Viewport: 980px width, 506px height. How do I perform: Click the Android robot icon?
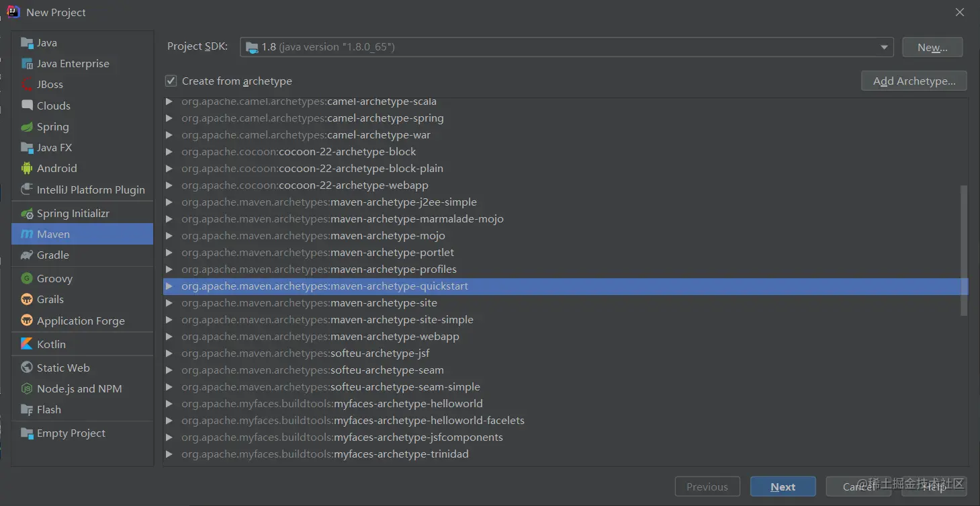[27, 168]
